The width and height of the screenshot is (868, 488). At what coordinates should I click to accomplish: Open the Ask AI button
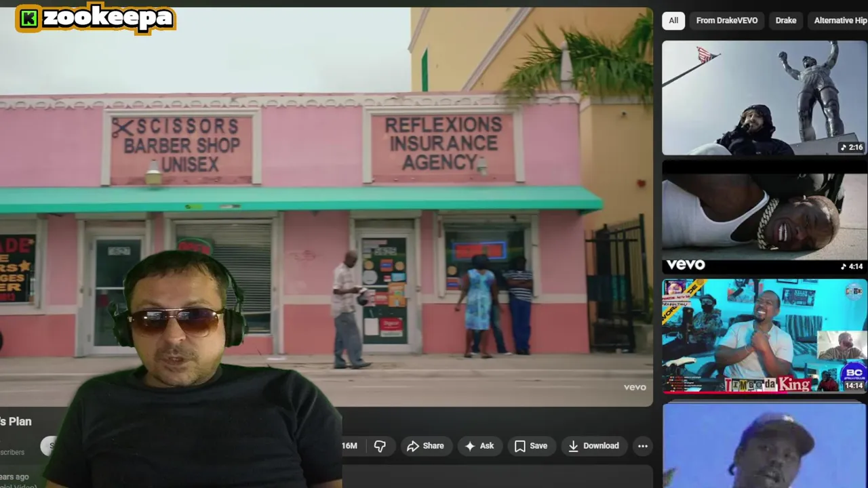coord(479,446)
